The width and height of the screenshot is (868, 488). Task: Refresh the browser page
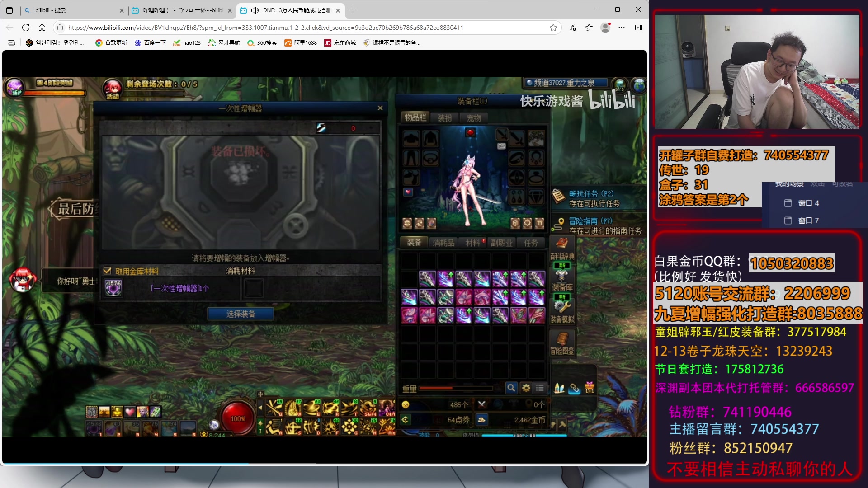[x=26, y=28]
